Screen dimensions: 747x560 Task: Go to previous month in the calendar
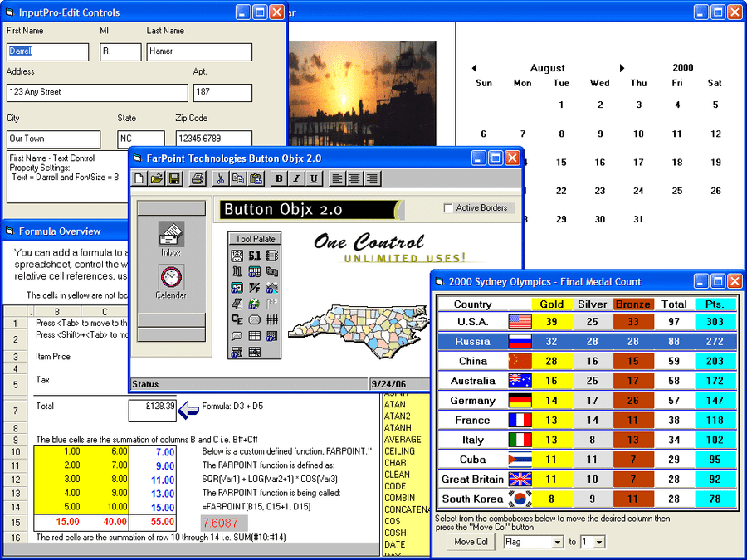[x=474, y=68]
